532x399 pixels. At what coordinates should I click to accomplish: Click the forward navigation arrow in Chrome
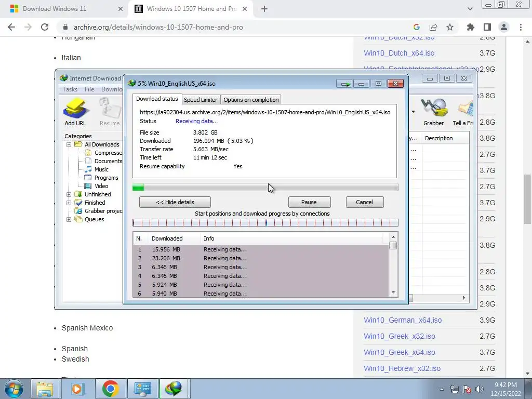[x=28, y=27]
